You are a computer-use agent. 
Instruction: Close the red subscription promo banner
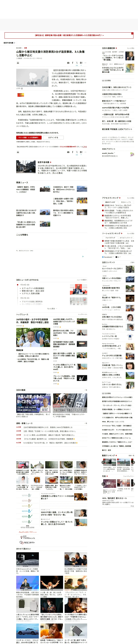132,33
